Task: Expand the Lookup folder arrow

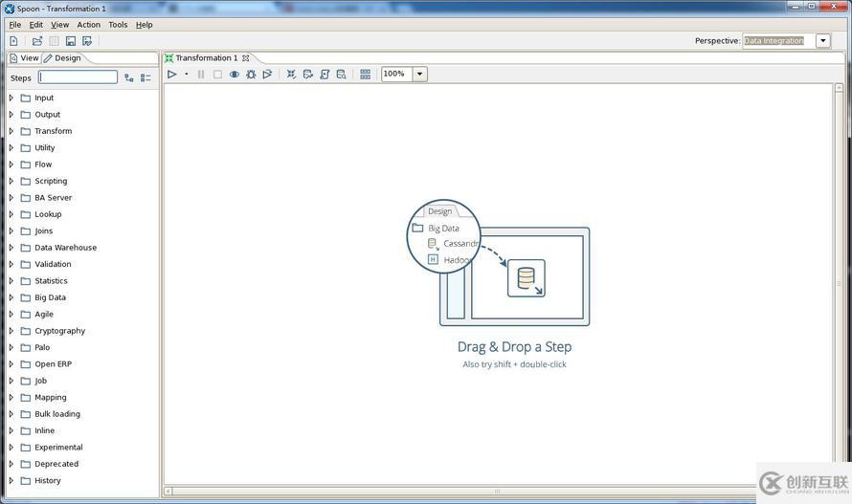Action: pyautogui.click(x=11, y=214)
